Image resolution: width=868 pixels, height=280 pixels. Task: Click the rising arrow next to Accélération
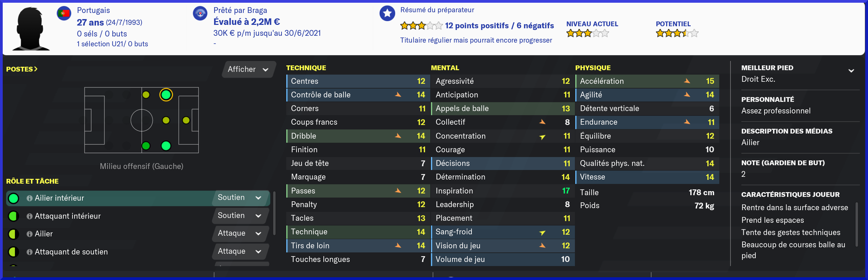[687, 81]
